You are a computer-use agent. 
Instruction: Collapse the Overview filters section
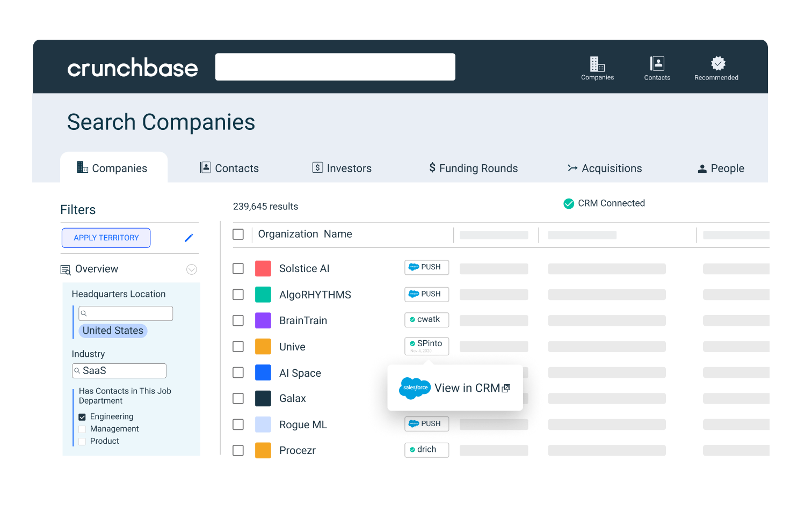[x=192, y=269]
